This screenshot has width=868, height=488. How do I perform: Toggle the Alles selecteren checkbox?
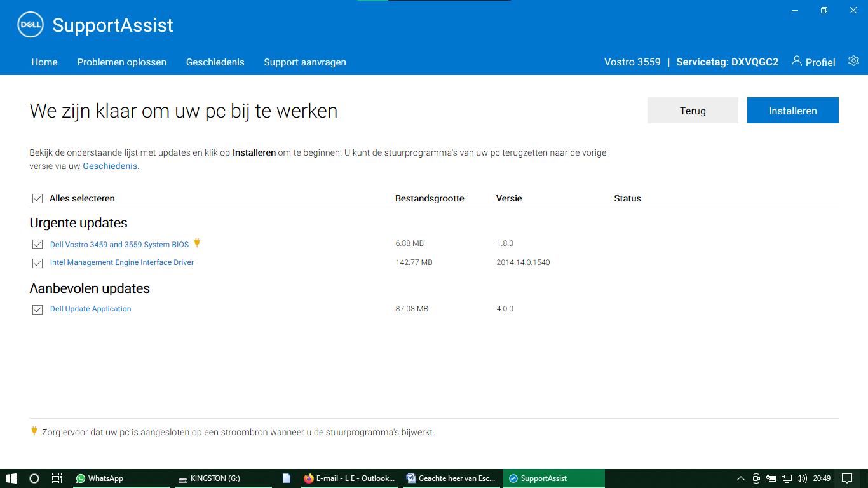click(37, 199)
